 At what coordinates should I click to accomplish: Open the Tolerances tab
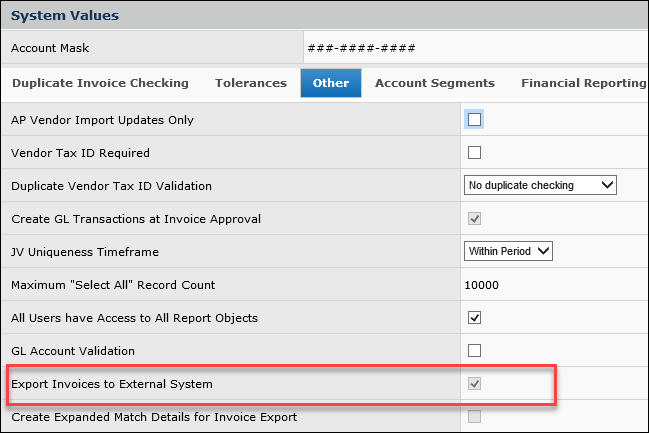click(251, 83)
